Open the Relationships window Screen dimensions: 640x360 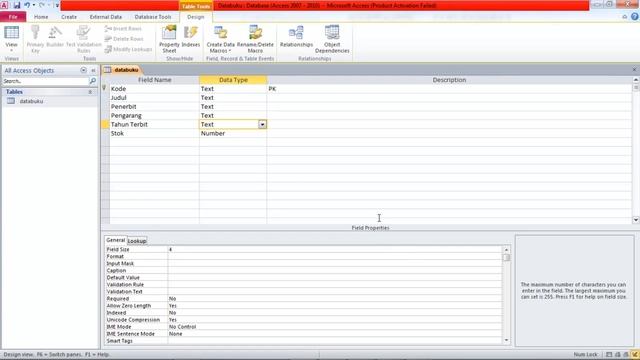(x=296, y=37)
